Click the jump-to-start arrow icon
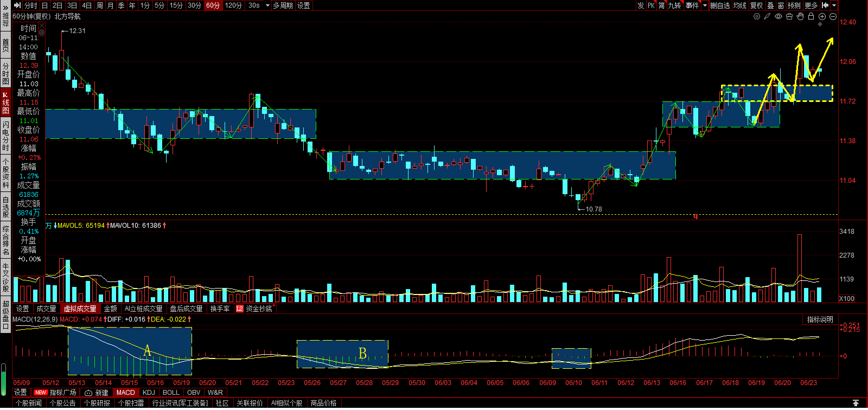868x410 pixels. (825, 5)
